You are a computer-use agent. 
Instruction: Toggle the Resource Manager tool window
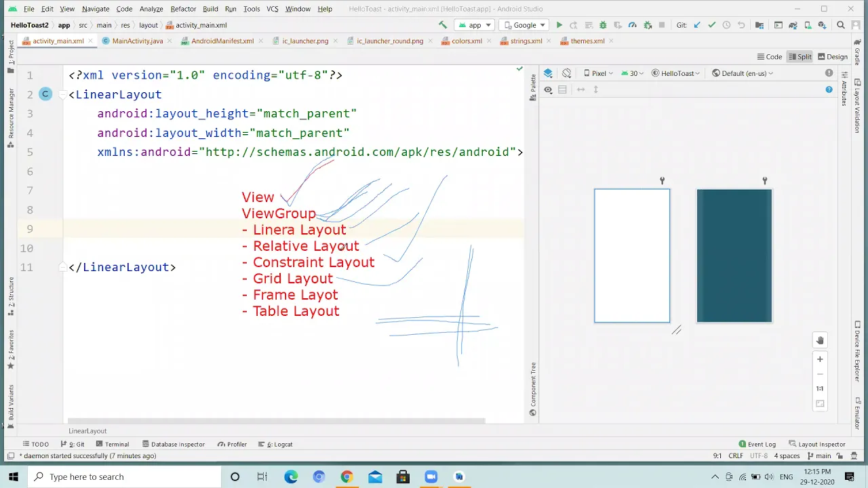click(x=11, y=119)
